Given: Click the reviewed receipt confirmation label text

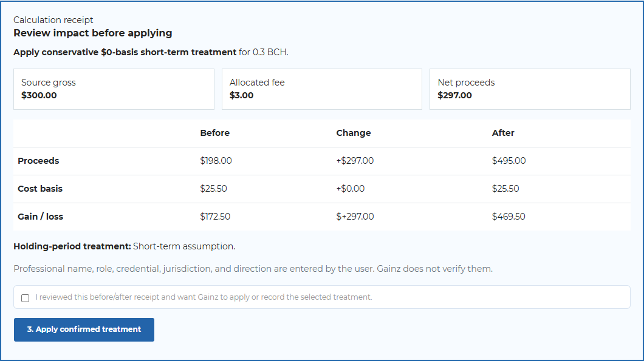Looking at the screenshot, I should (x=204, y=297).
